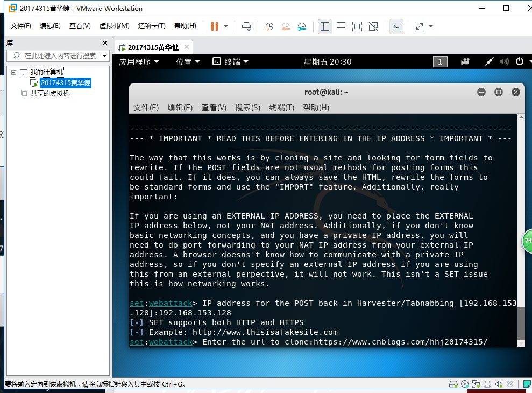Viewport: 532px width, 393px height.
Task: Click the green 74 floating badge
Action: (528, 241)
